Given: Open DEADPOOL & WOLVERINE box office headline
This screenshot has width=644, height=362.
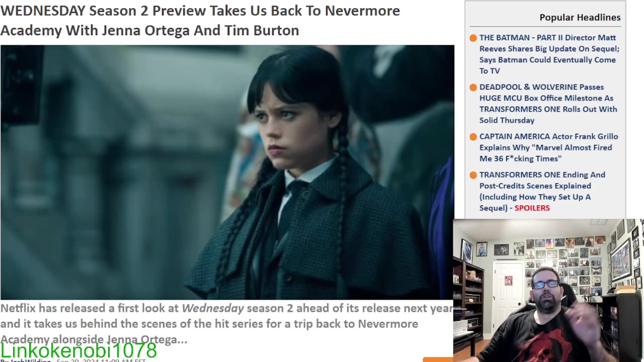Looking at the screenshot, I should pyautogui.click(x=548, y=104).
